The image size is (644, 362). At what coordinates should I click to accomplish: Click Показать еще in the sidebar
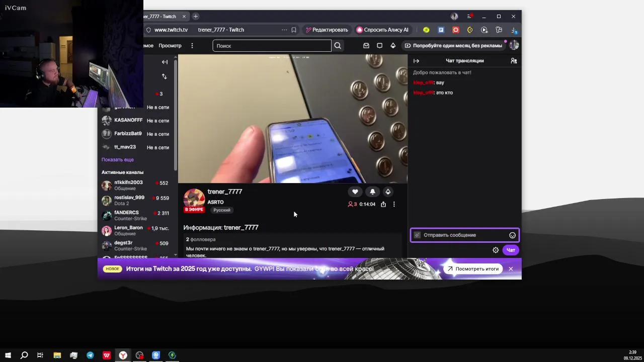point(118,159)
